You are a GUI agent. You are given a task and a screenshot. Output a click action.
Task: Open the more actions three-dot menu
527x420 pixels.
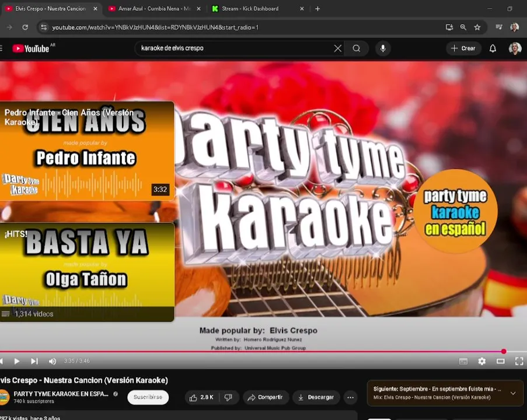(350, 397)
